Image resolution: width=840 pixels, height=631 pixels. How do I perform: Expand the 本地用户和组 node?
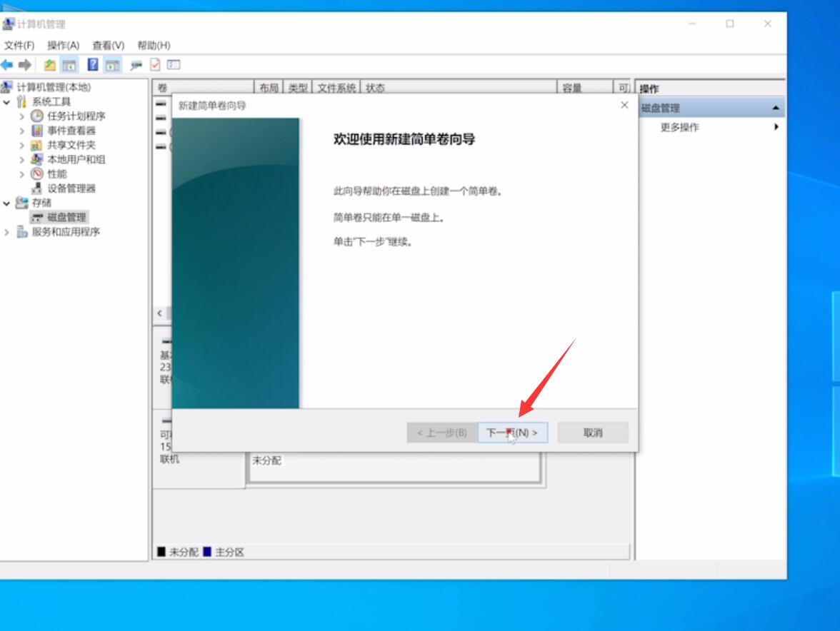(21, 159)
